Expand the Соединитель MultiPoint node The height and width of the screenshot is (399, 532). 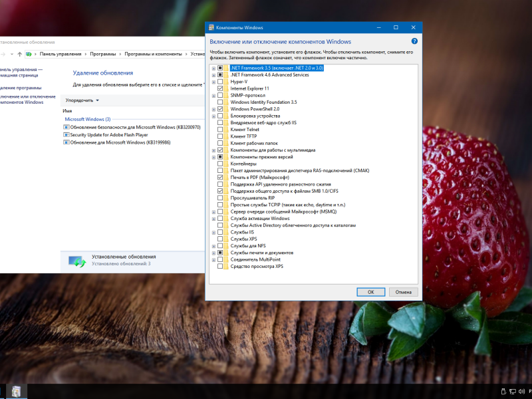click(213, 260)
